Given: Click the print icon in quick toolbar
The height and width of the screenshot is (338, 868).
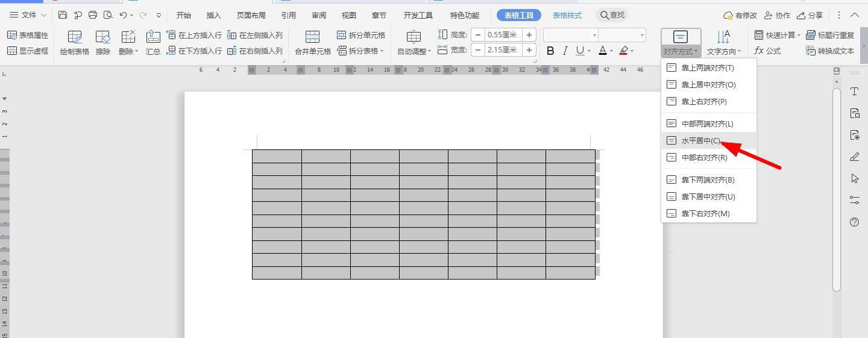Looking at the screenshot, I should tap(93, 15).
